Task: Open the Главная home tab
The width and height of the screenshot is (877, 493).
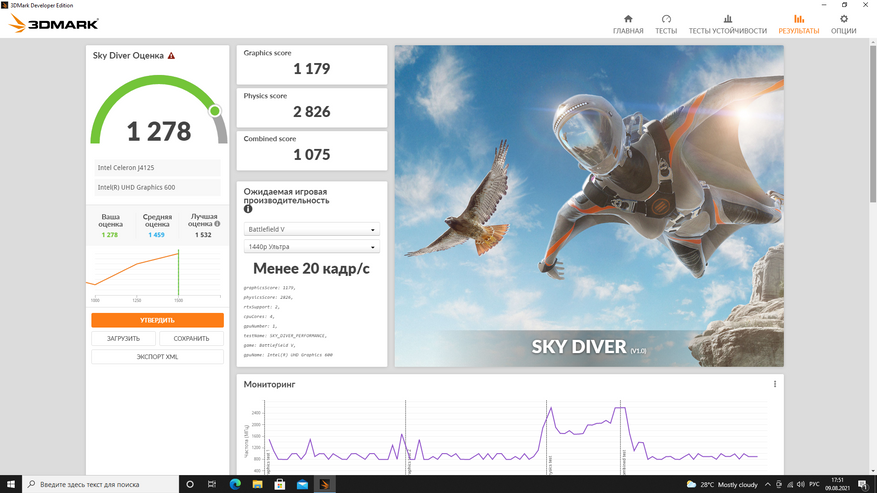Action: (628, 25)
